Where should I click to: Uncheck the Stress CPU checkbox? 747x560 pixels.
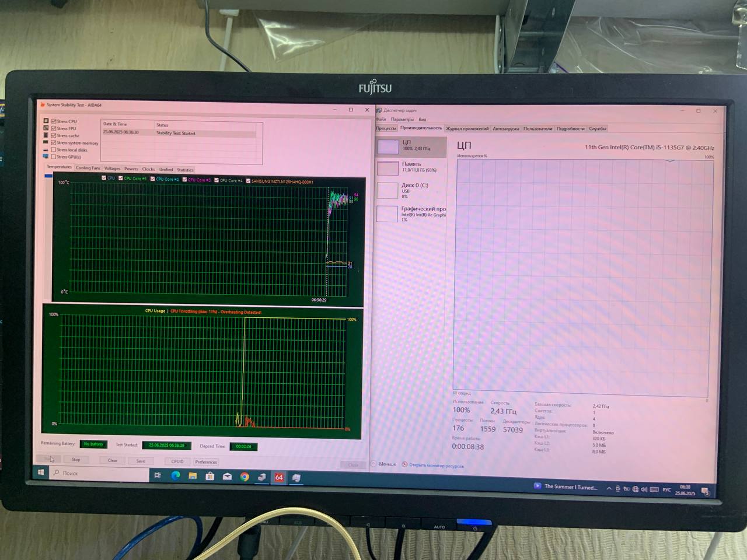pyautogui.click(x=54, y=121)
